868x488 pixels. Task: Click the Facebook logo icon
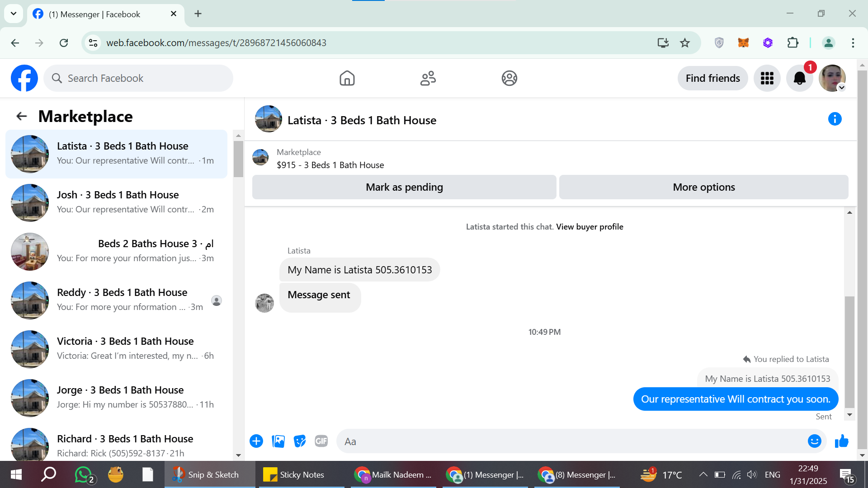(24, 78)
